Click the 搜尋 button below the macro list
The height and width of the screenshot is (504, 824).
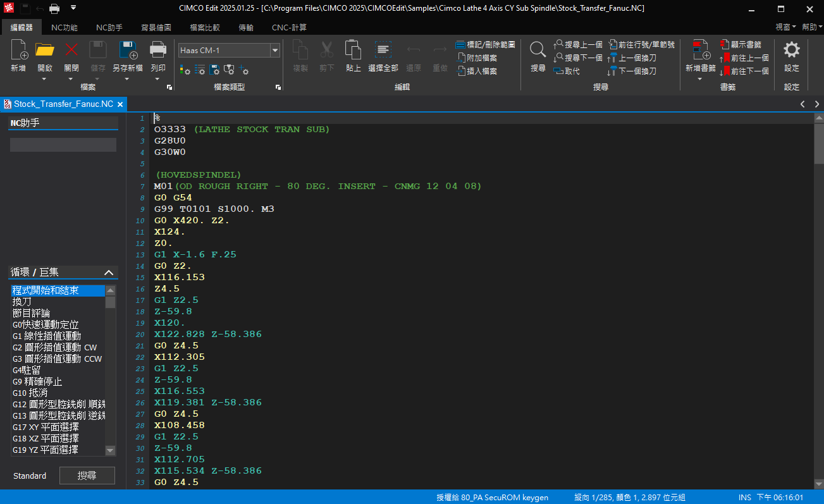pyautogui.click(x=87, y=476)
